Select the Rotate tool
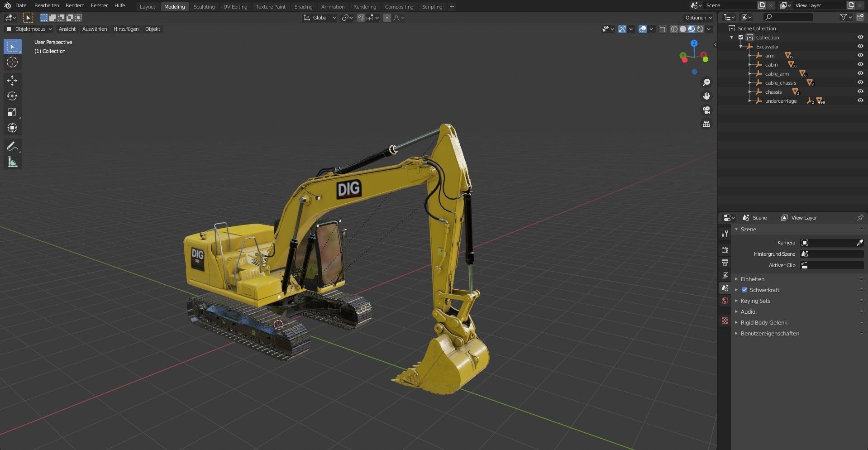868x450 pixels. (x=12, y=96)
